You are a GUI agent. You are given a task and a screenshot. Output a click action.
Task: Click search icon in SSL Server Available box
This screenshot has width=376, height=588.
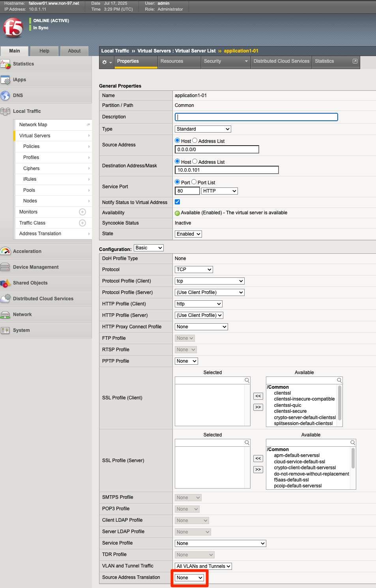tap(353, 443)
